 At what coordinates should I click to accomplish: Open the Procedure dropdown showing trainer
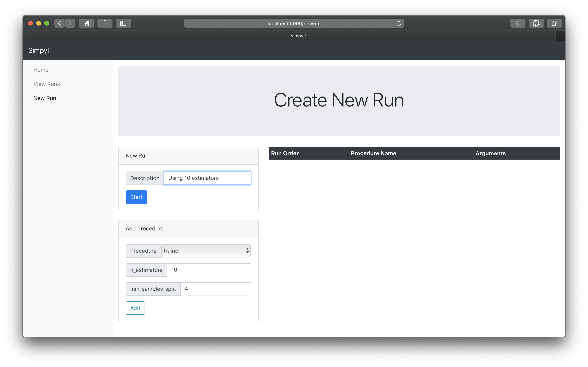point(206,251)
